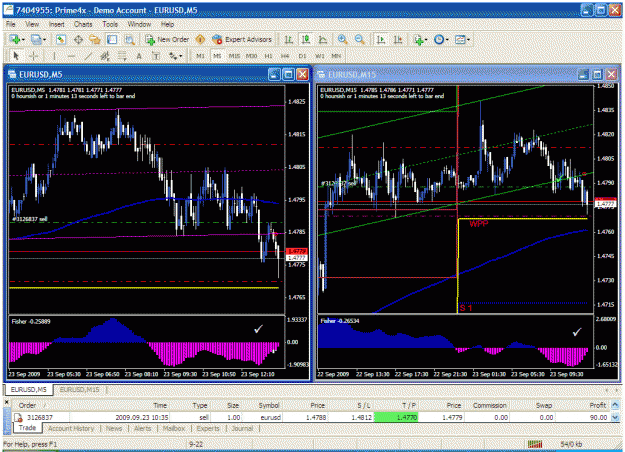The image size is (625, 452).
Task: Toggle the Chart Shift option
Action: click(398, 39)
